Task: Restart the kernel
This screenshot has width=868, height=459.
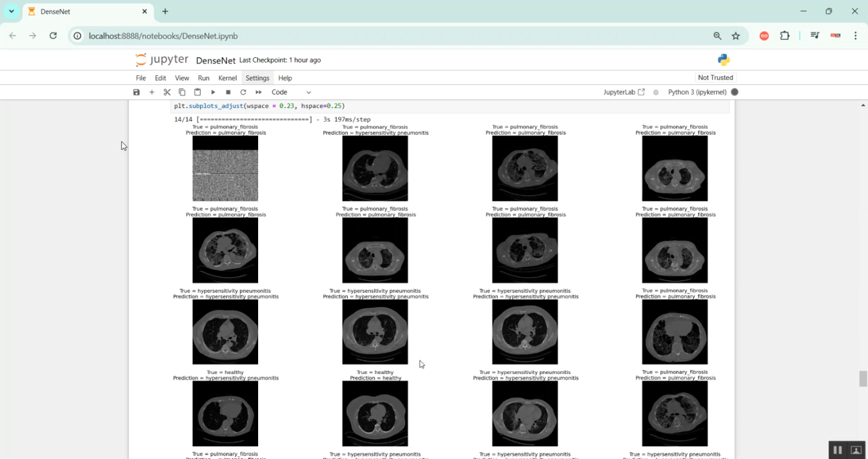Action: click(243, 92)
